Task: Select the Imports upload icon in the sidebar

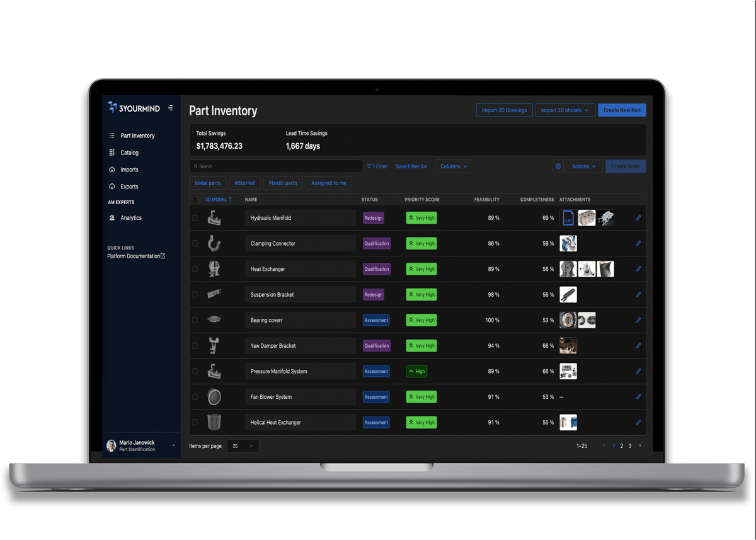Action: coord(112,169)
